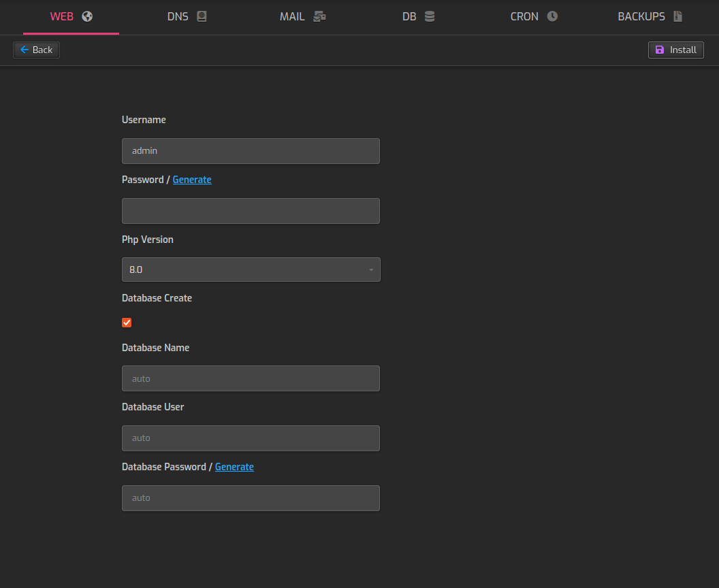Focus the Username input field
Image resolution: width=719 pixels, height=588 pixels.
tap(251, 151)
